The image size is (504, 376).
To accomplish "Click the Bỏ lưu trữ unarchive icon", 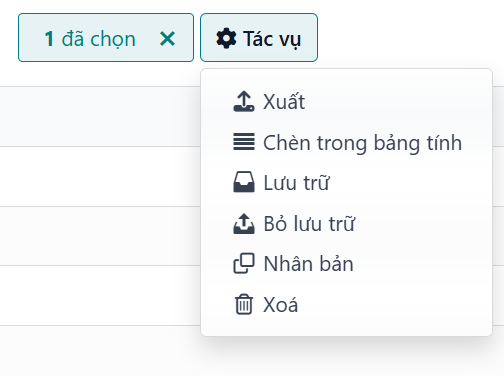I will [244, 223].
